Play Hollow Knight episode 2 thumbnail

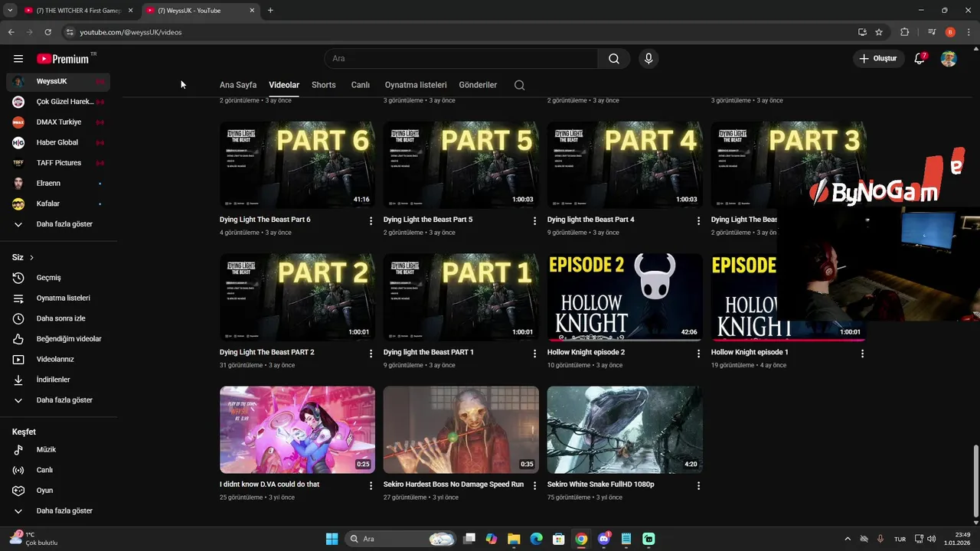(625, 297)
